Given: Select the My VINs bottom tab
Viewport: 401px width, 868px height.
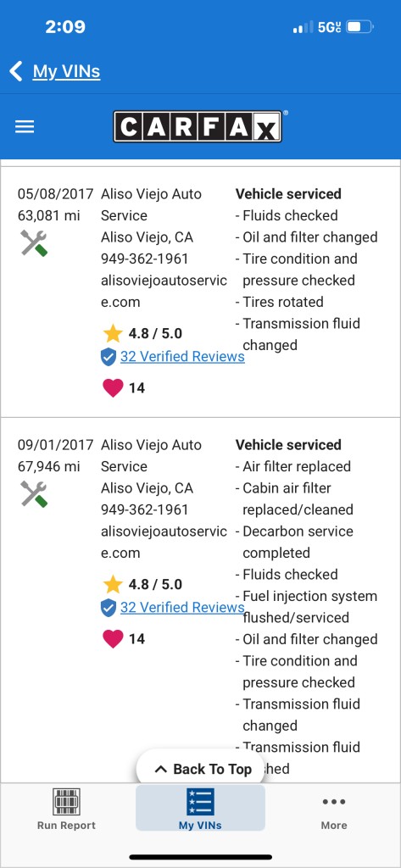Looking at the screenshot, I should pyautogui.click(x=200, y=809).
